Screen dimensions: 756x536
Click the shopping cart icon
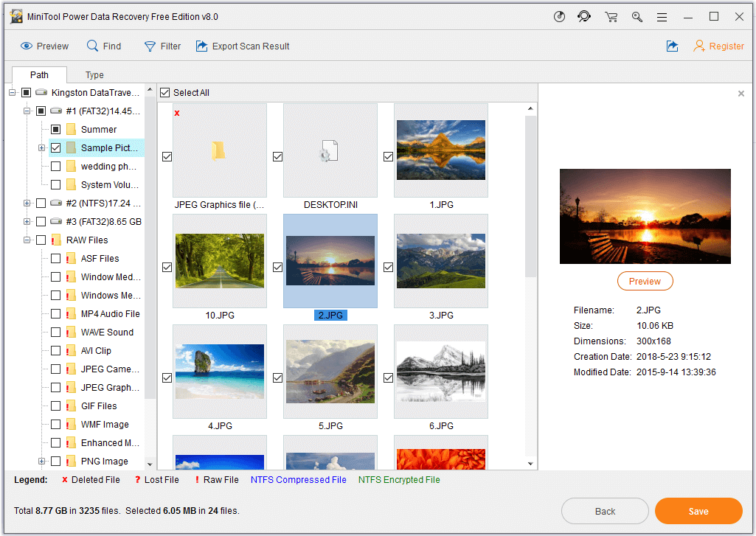pos(611,16)
